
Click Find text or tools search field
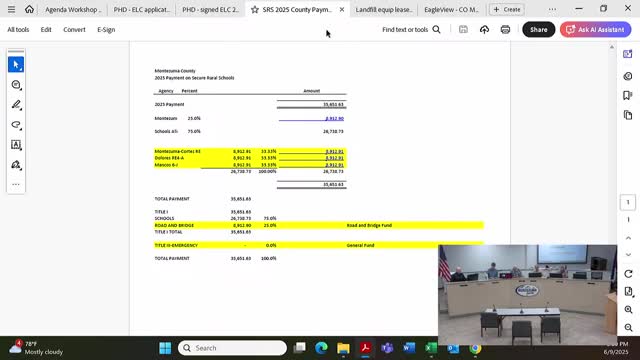tap(411, 29)
